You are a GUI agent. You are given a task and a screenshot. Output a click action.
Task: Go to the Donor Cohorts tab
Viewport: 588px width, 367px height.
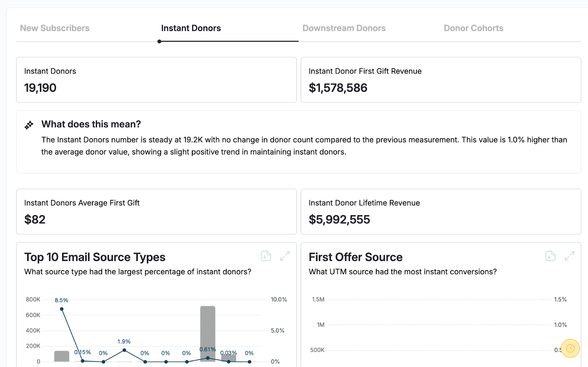point(473,28)
